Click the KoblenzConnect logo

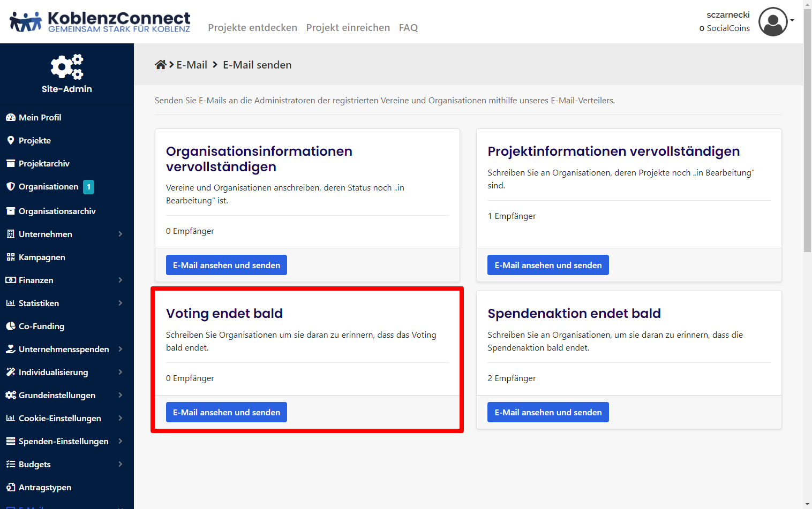[x=100, y=22]
